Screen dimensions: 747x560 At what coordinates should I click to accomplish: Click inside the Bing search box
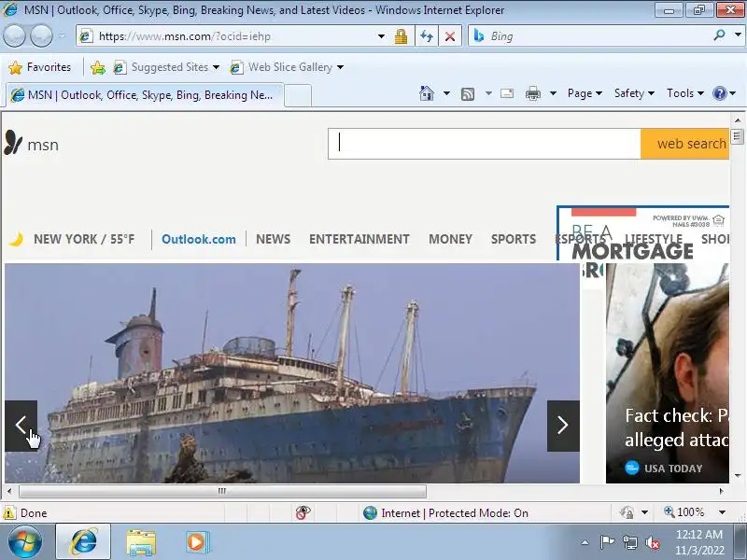tap(591, 36)
